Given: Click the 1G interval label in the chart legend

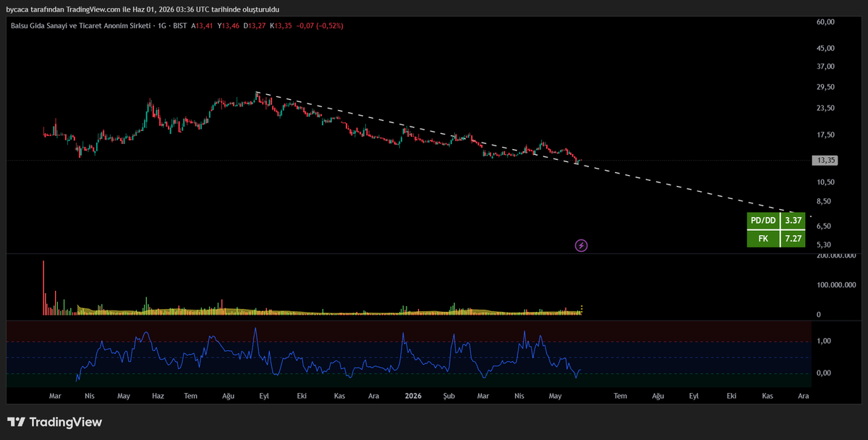Looking at the screenshot, I should pyautogui.click(x=163, y=25).
